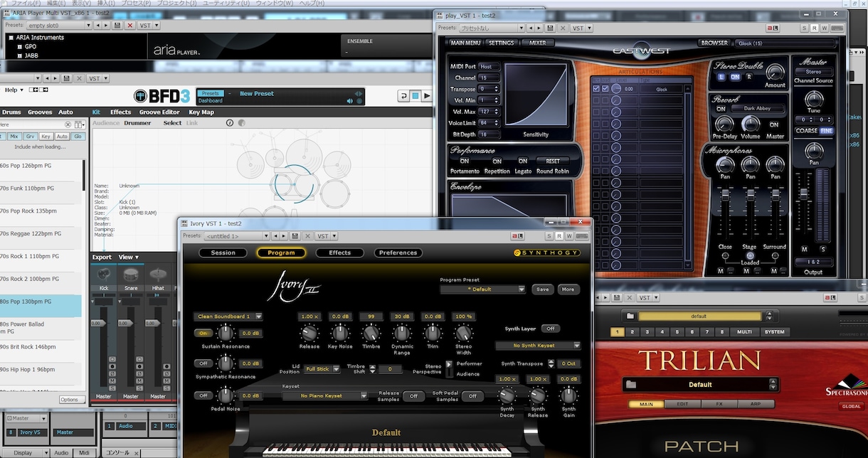Image resolution: width=868 pixels, height=458 pixels.
Task: Click the delete preset X in Ivory window
Action: click(x=307, y=236)
